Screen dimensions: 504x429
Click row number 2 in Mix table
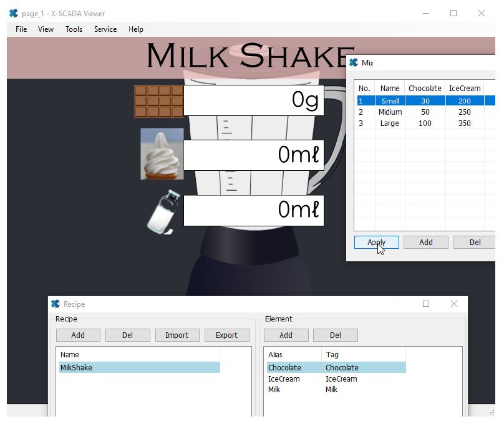361,112
